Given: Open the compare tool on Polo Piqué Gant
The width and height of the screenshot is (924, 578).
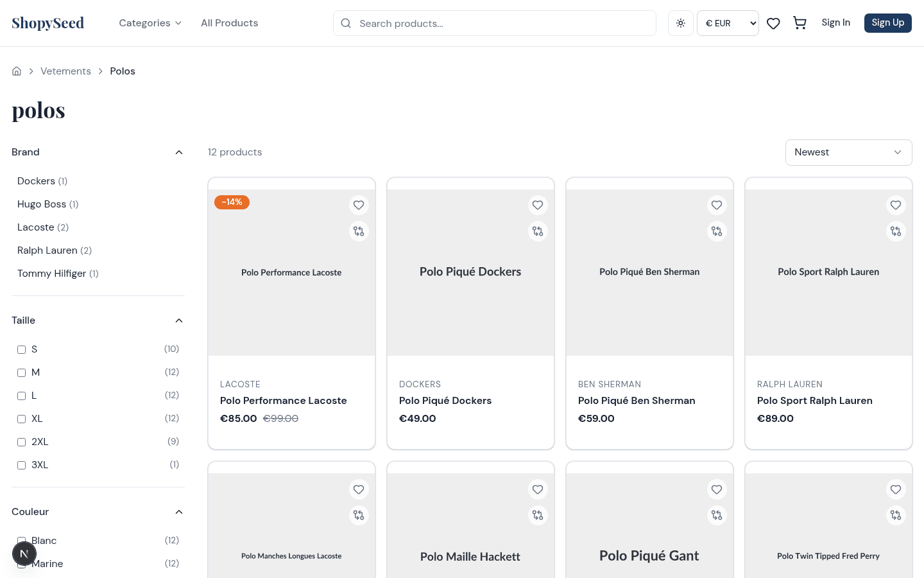Looking at the screenshot, I should [x=717, y=515].
